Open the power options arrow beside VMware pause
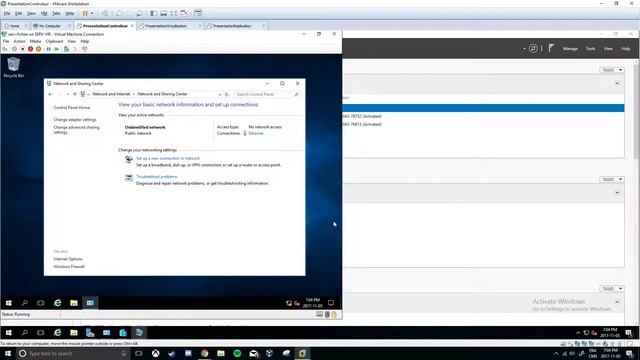Viewport: 640px width, 360px height. (92, 13)
